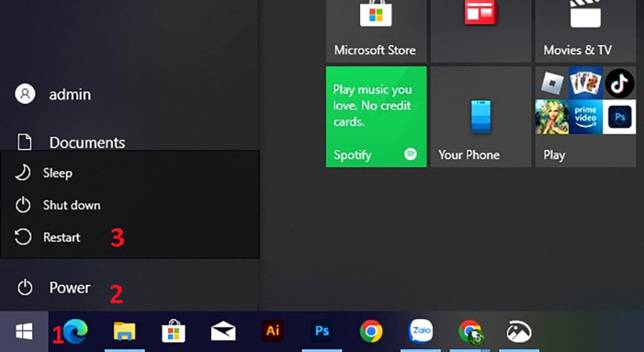Screen dimensions: 644x352
Task: Open the Your Phone tile
Action: point(481,117)
